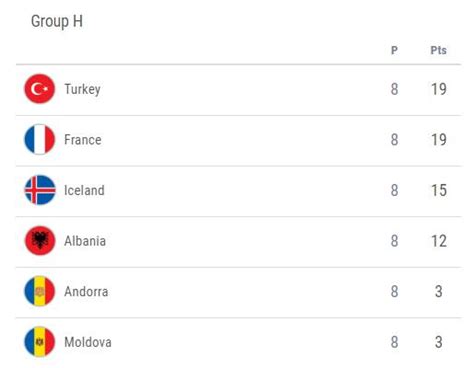Open the Andorra team name
The height and width of the screenshot is (368, 474).
point(86,292)
